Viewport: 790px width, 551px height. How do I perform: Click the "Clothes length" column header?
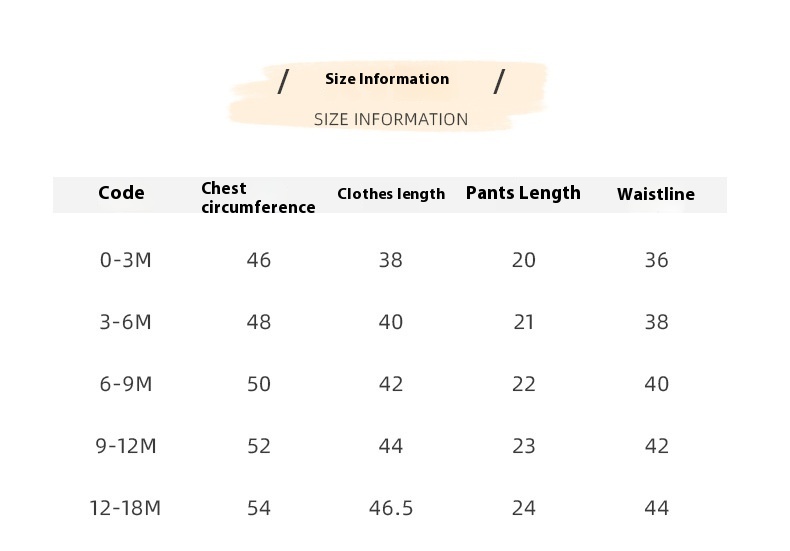(391, 194)
